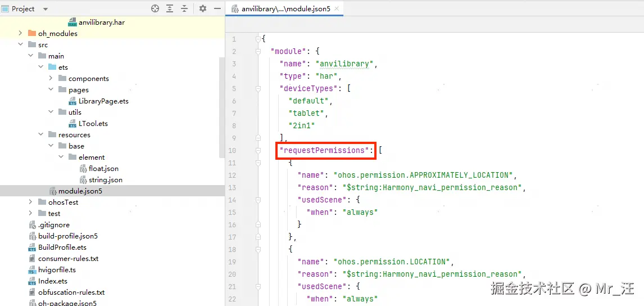
Task: Fold the requestPermissions array at line 10
Action: tap(258, 151)
